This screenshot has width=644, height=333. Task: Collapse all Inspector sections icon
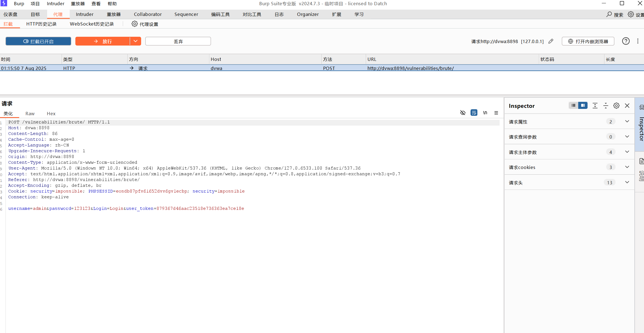click(606, 106)
